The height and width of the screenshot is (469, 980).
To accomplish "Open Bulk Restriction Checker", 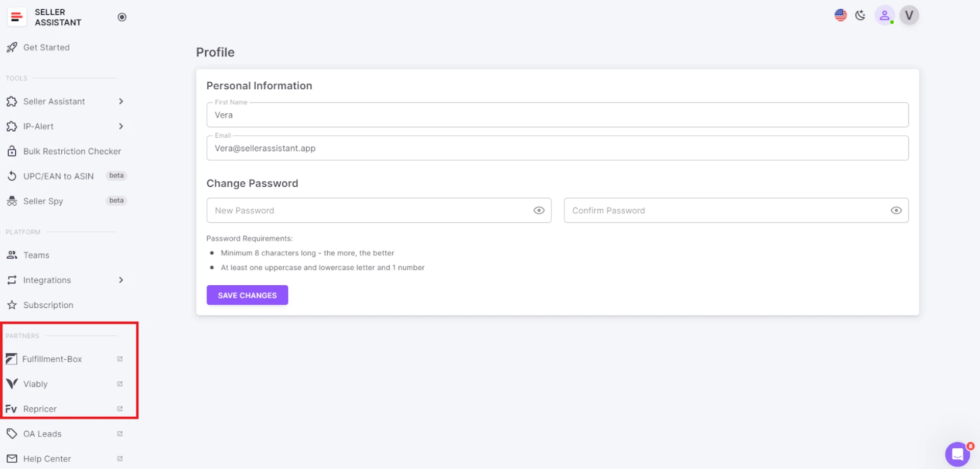I will (x=72, y=152).
